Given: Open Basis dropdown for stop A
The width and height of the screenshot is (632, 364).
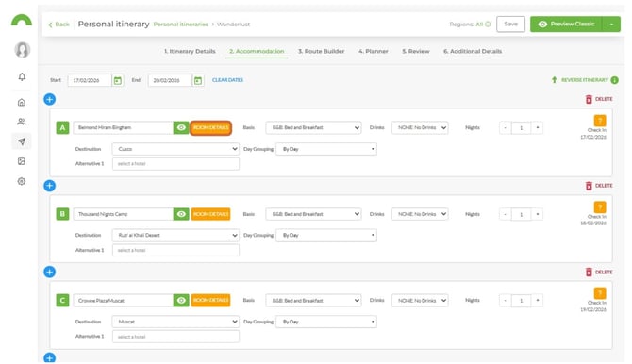Looking at the screenshot, I should 313,128.
